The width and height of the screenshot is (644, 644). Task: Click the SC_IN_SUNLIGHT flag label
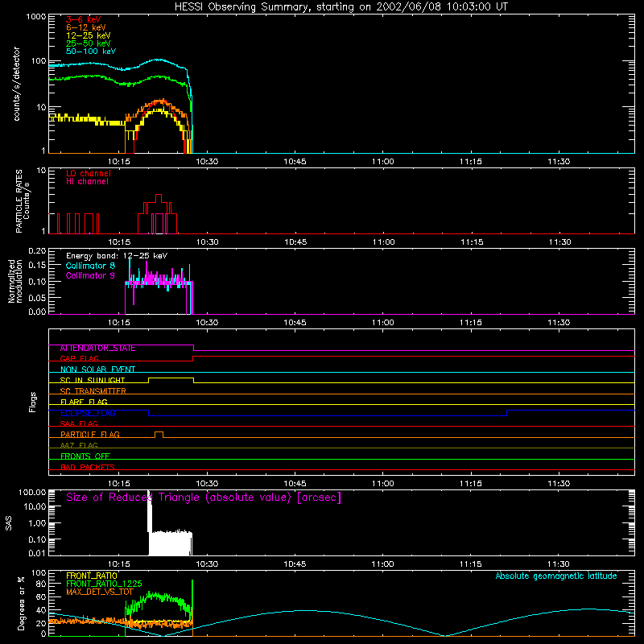(x=93, y=380)
